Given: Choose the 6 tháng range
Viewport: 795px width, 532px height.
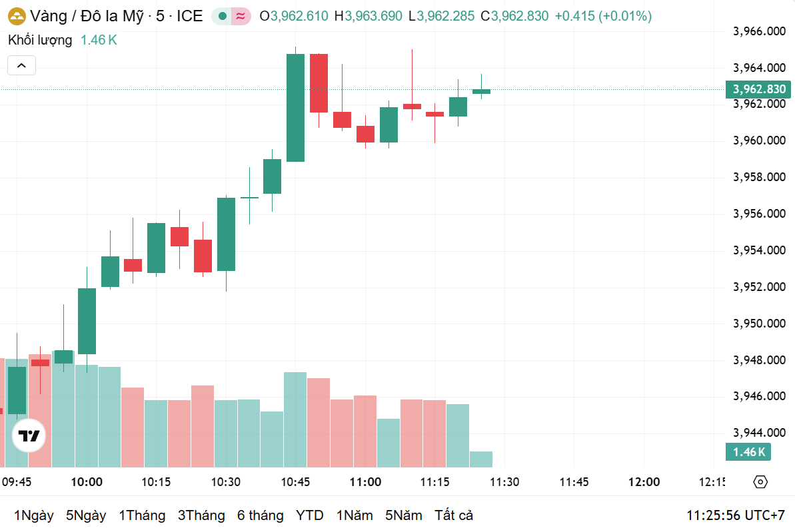Looking at the screenshot, I should point(260,515).
